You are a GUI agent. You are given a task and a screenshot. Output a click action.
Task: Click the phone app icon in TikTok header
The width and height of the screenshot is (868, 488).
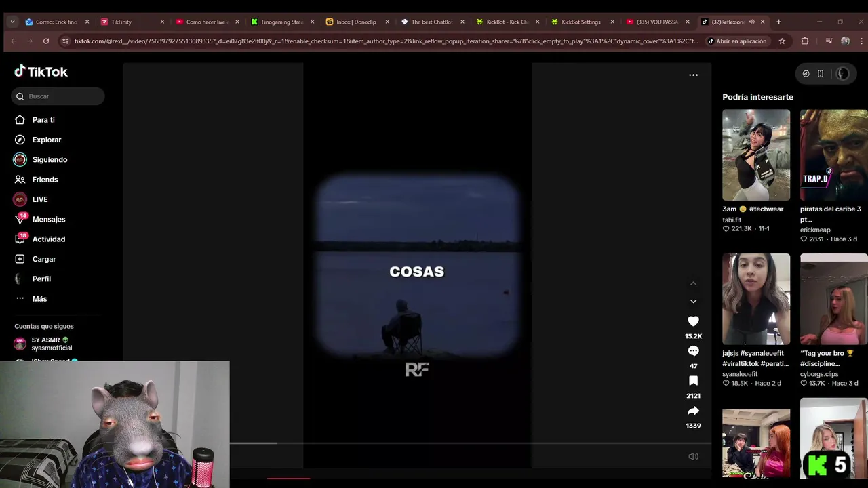tap(820, 74)
